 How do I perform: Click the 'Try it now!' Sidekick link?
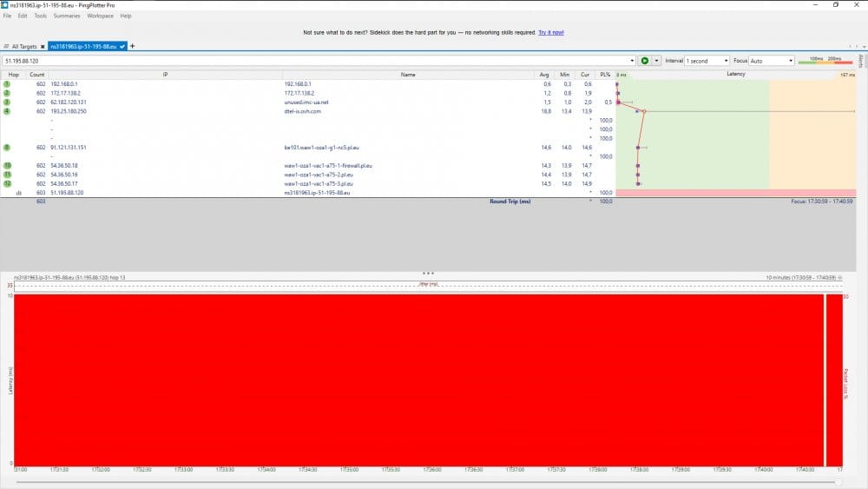tap(550, 32)
